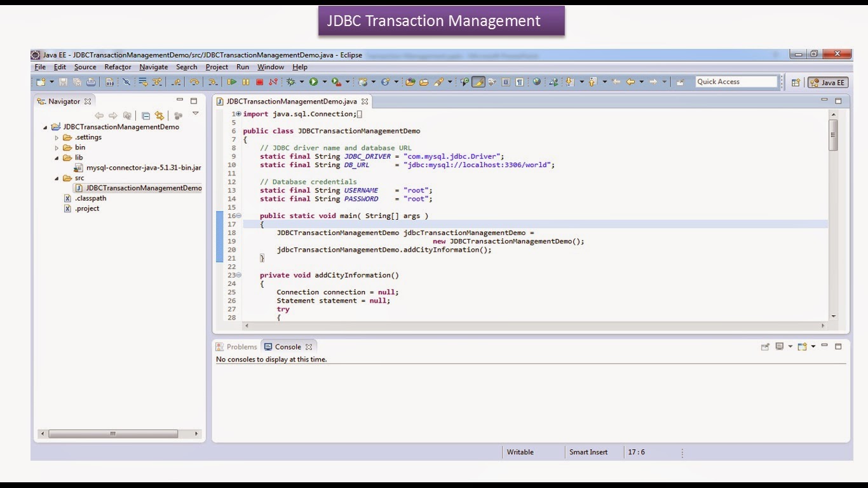Open the Run configurations dropdown arrow

coord(325,81)
